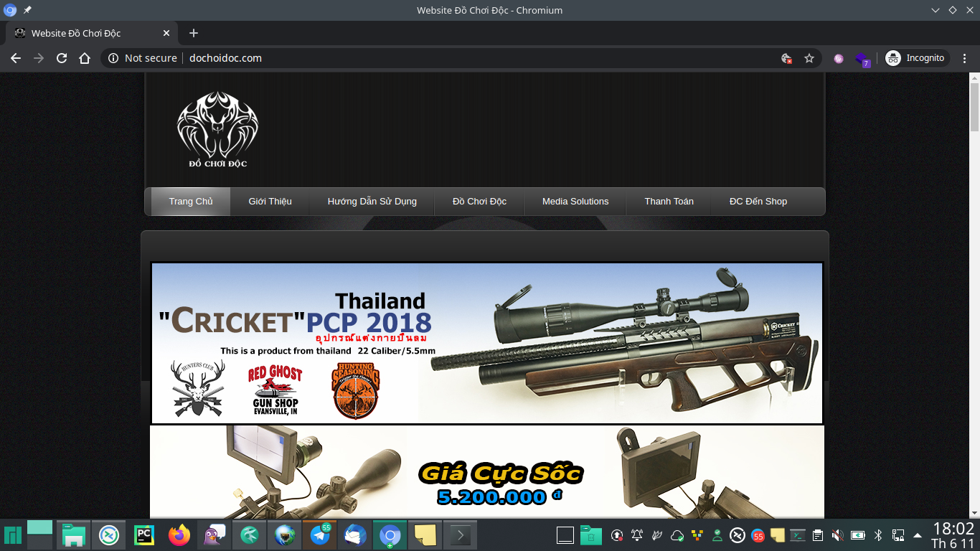Open the Giới Thiệu menu item
Image resolution: width=980 pixels, height=551 pixels.
(x=270, y=202)
